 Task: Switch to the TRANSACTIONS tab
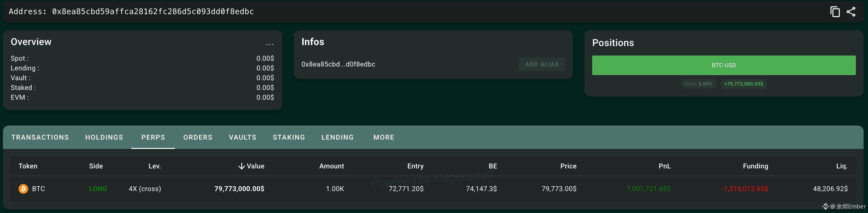40,137
